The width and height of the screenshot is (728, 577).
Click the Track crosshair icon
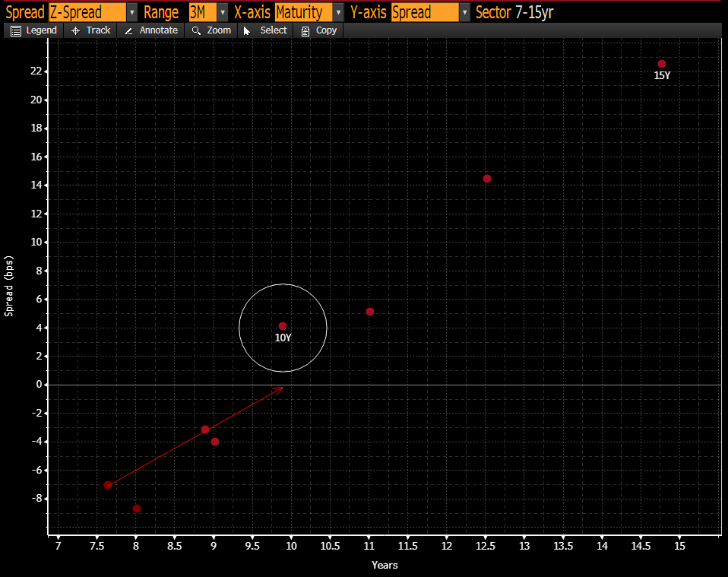(x=76, y=31)
